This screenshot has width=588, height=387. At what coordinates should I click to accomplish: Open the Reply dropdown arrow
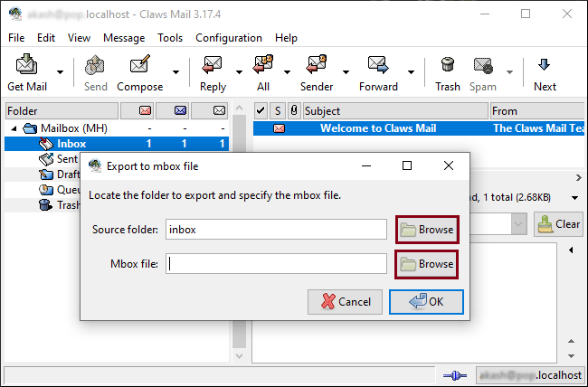tap(239, 72)
